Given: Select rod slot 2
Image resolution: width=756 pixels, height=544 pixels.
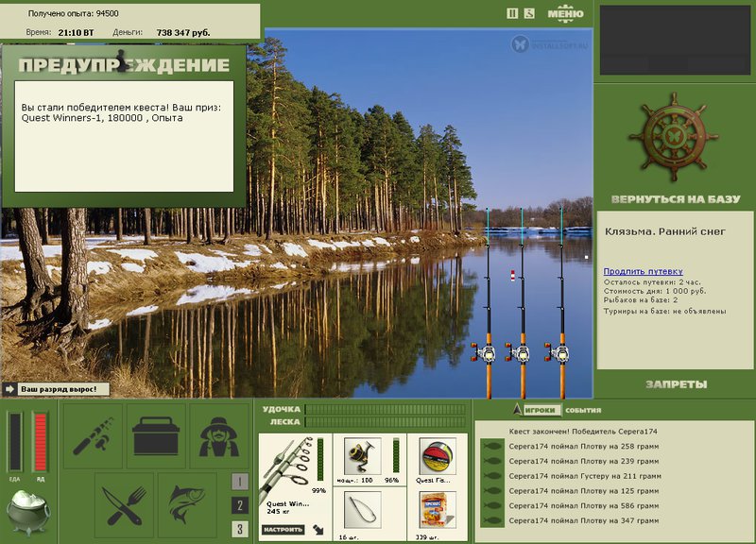Looking at the screenshot, I should 240,505.
